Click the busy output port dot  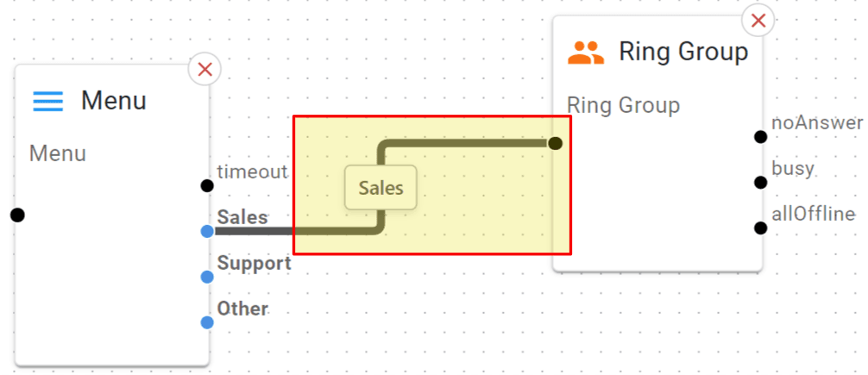pos(760,182)
